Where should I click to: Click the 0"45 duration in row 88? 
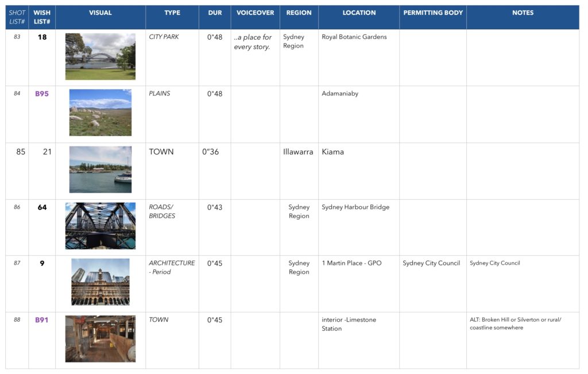(215, 320)
